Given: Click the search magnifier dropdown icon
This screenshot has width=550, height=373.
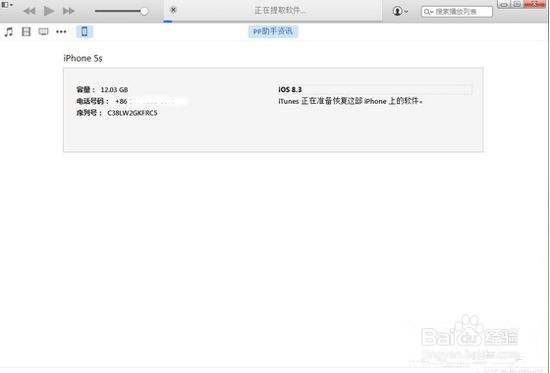Looking at the screenshot, I should click(x=428, y=12).
